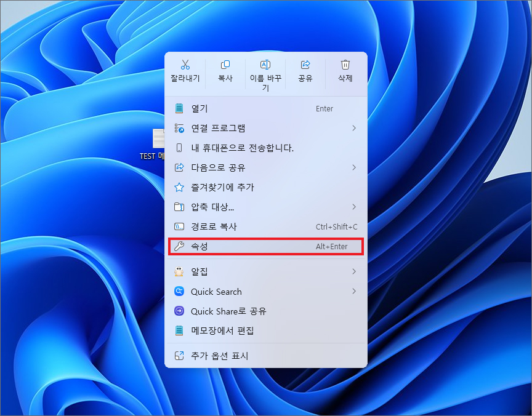The height and width of the screenshot is (416, 532).
Task: Click the icon beside 연결 프로그램
Action: tap(179, 128)
